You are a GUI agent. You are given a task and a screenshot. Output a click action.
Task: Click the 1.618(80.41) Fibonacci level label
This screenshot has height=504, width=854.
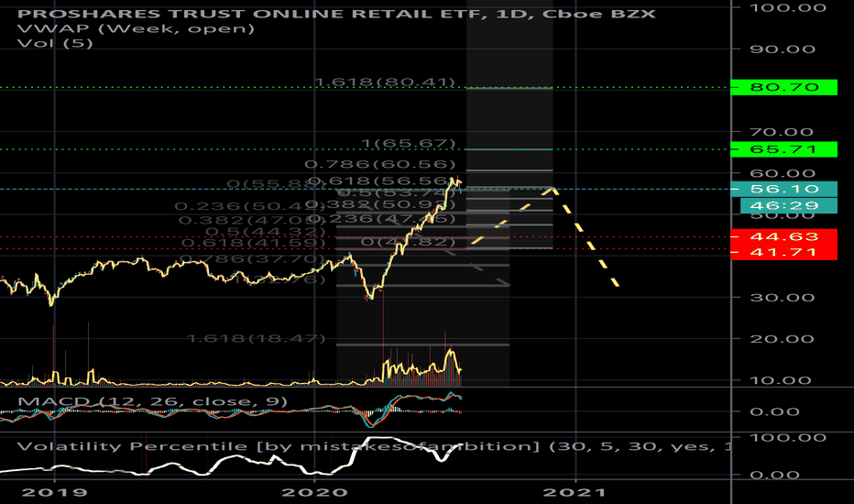385,82
